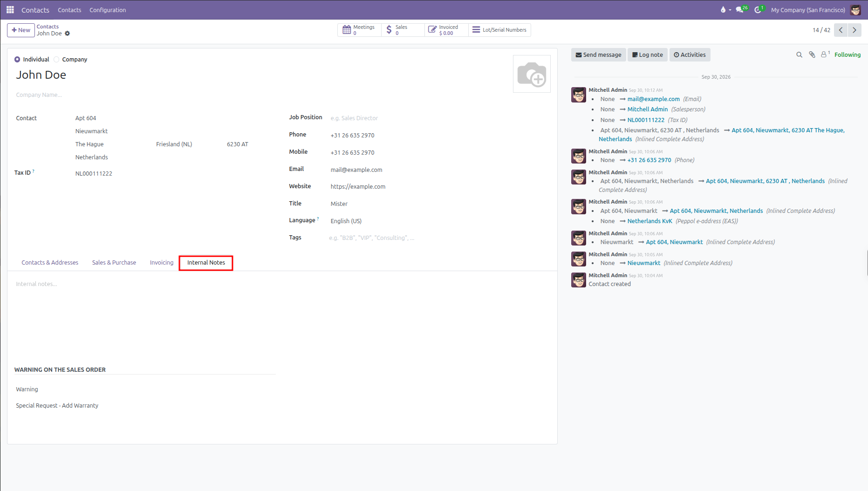Go to the previous contact record
Screen dimensions: 868x491
pyautogui.click(x=841, y=30)
